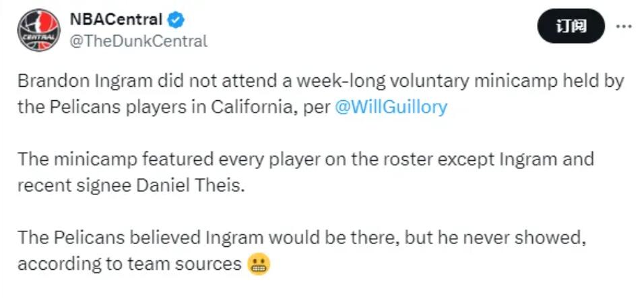The width and height of the screenshot is (644, 298).
Task: Click the words "Brandon Ingram" starting the tweet
Action: point(86,82)
